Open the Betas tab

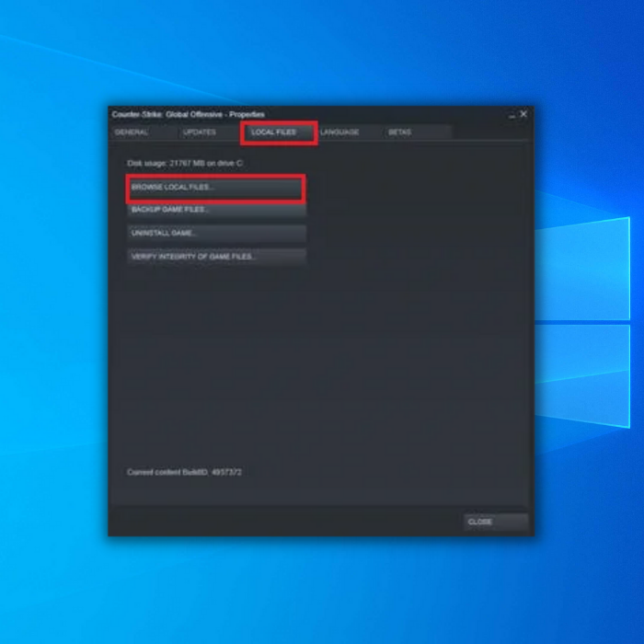click(417, 132)
